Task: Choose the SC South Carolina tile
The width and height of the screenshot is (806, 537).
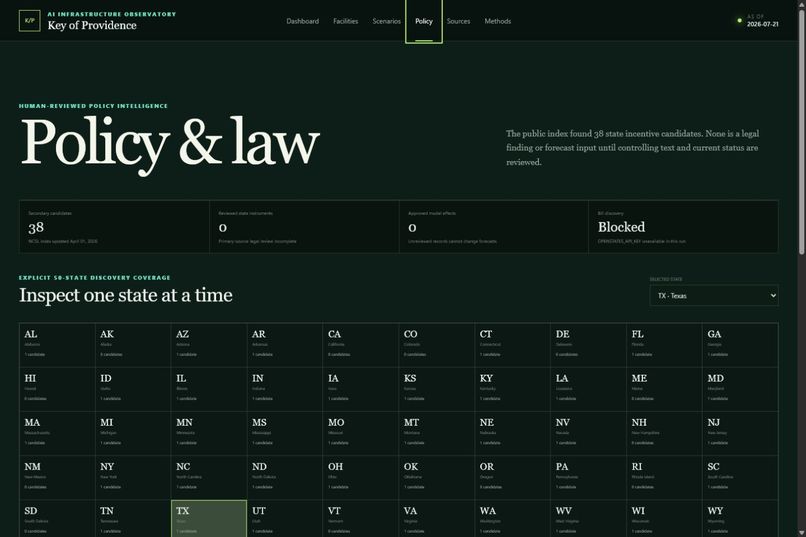Action: (740, 477)
